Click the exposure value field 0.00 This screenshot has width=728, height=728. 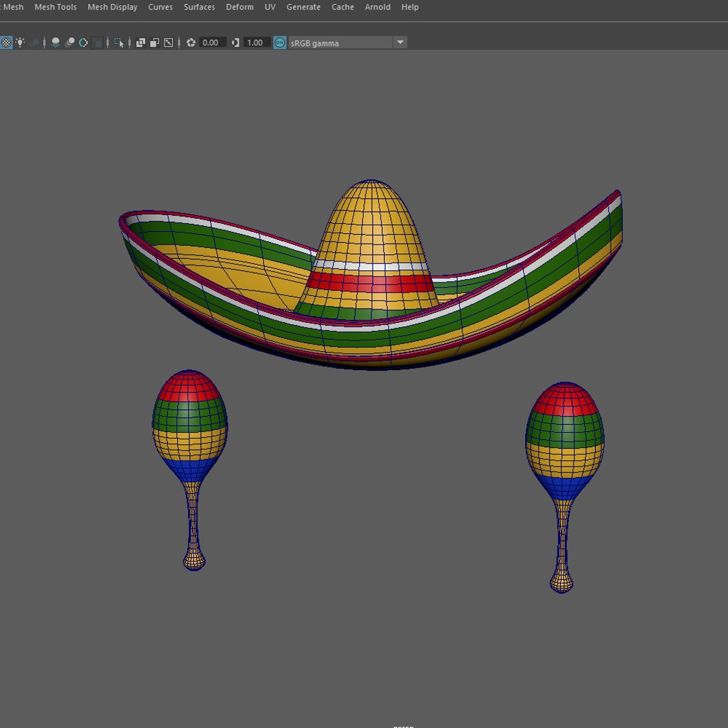[x=212, y=42]
